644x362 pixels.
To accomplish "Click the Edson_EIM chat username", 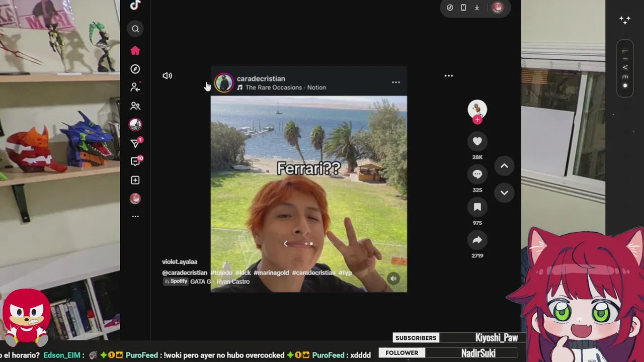I will (x=61, y=355).
